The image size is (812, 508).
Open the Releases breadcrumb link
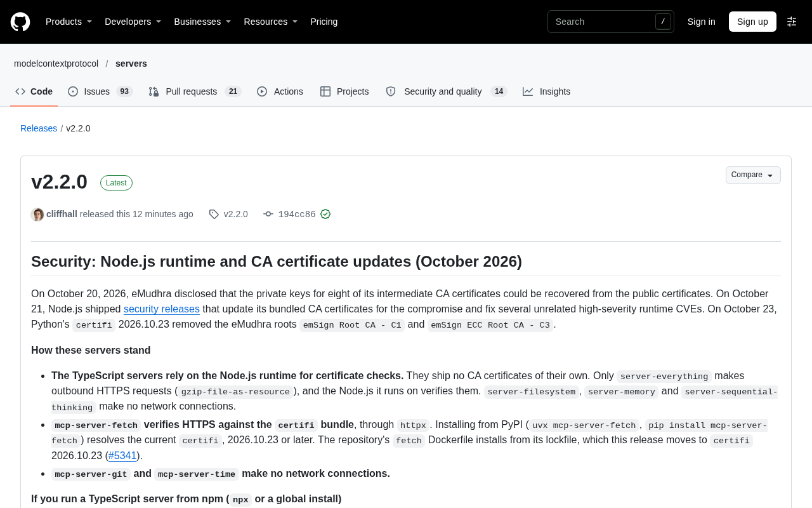click(39, 128)
